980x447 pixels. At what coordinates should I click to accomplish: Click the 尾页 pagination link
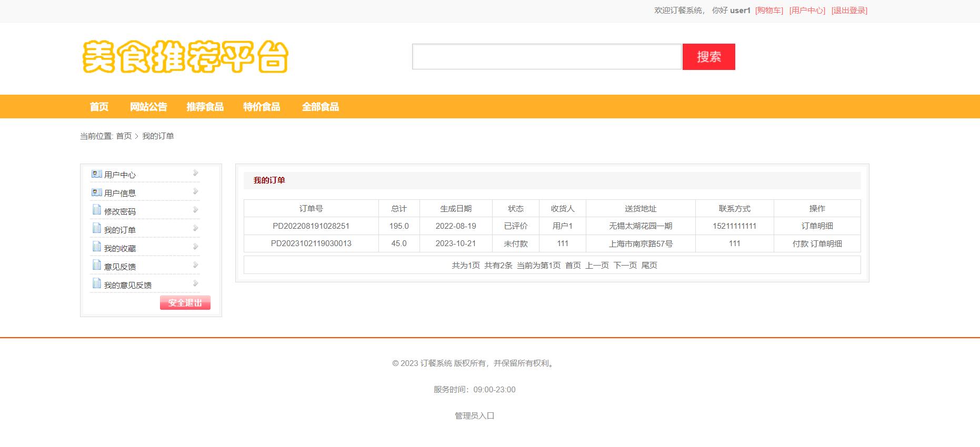click(x=649, y=265)
